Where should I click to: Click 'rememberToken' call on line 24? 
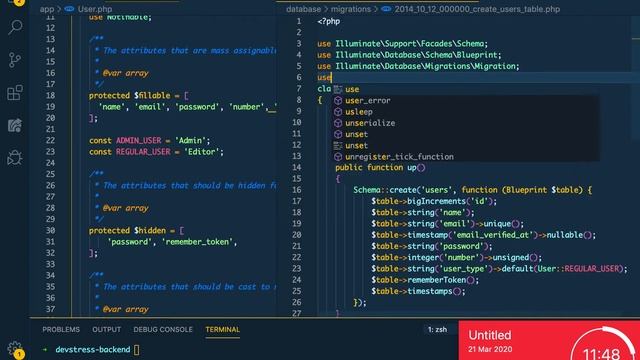436,280
